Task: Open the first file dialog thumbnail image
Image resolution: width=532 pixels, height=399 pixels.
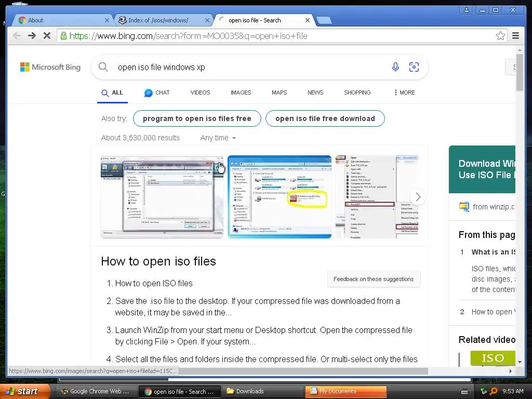Action: click(162, 197)
